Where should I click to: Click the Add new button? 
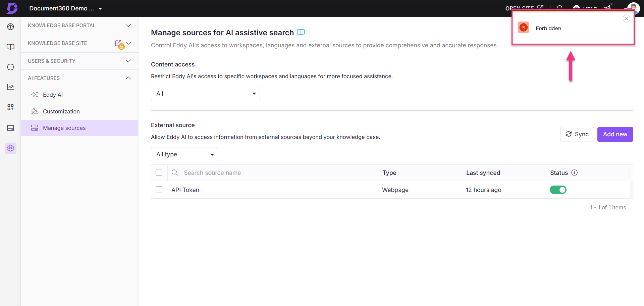click(x=615, y=134)
